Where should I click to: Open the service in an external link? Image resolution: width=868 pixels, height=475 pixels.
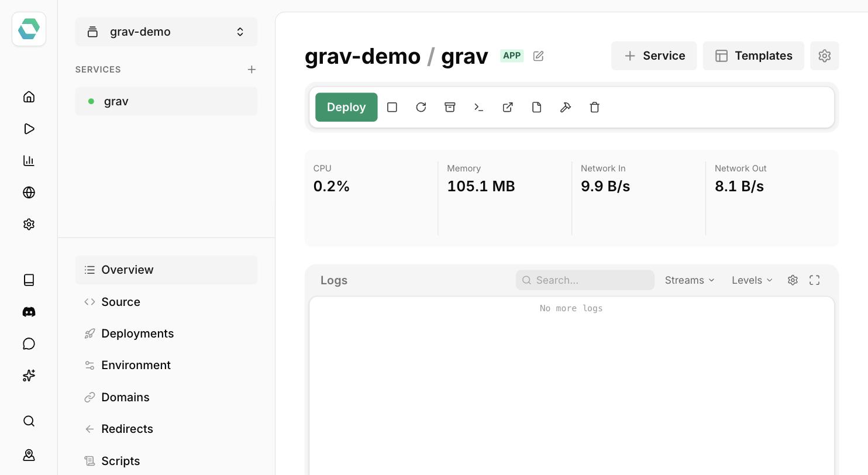coord(508,107)
